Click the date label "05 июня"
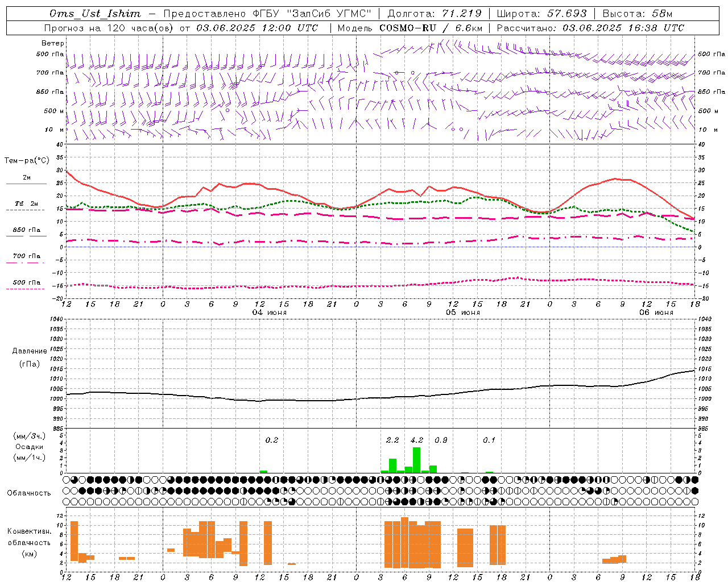Image resolution: width=728 pixels, height=582 pixels. pos(463,312)
